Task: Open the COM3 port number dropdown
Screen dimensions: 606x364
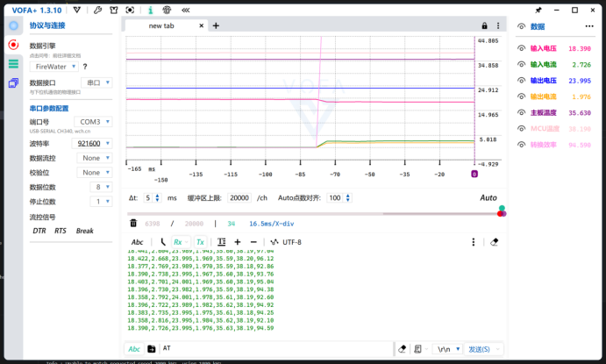Action: (x=94, y=122)
